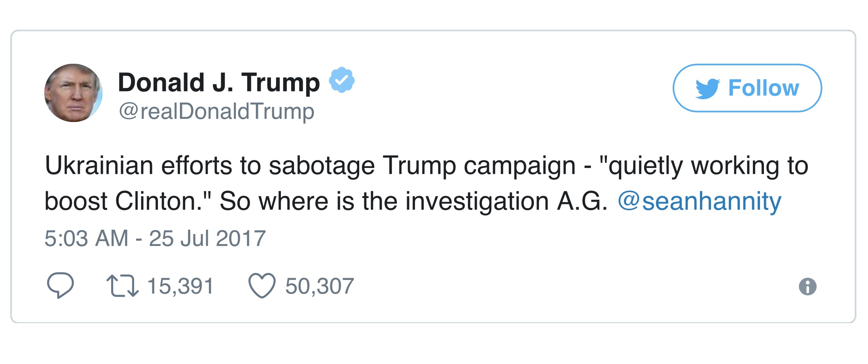The height and width of the screenshot is (364, 868).
Task: Open the tweet info icon
Action: (x=807, y=286)
